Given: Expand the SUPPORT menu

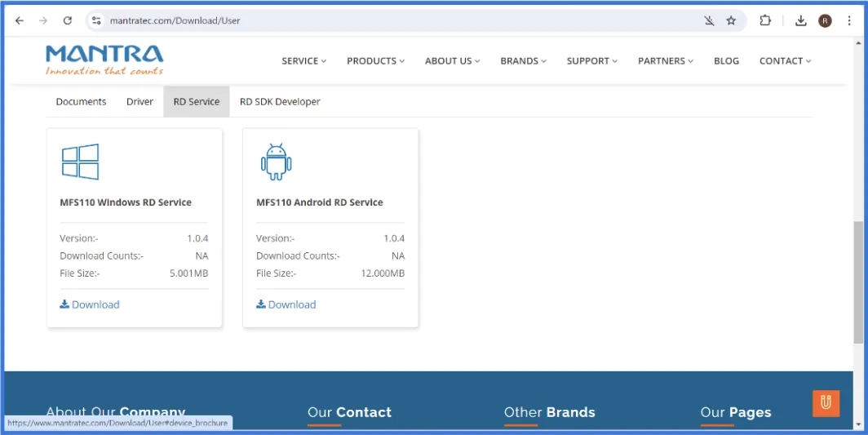Looking at the screenshot, I should point(591,61).
